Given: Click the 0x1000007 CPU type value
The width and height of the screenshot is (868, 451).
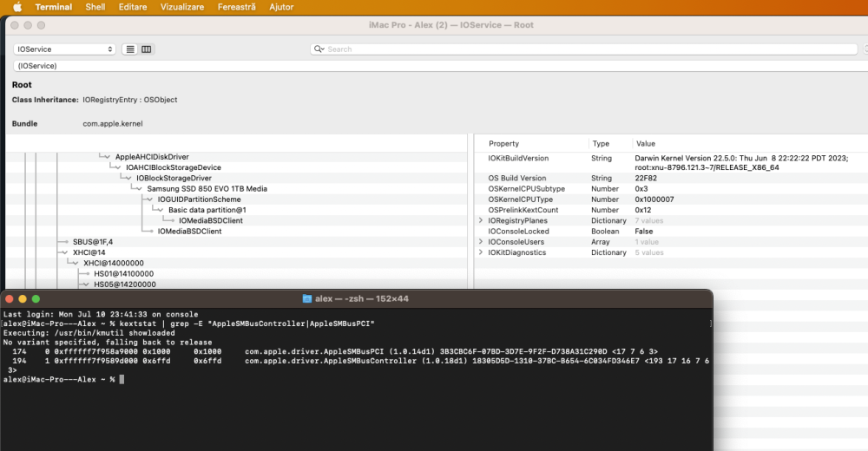Looking at the screenshot, I should [x=654, y=199].
